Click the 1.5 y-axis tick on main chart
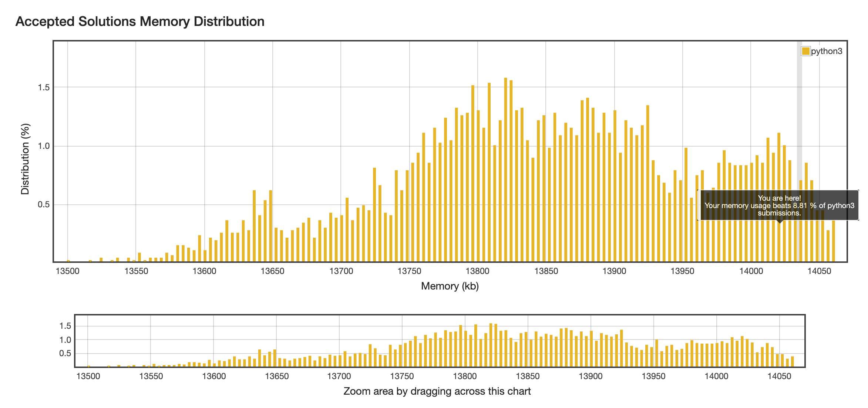Viewport: 868px width, 408px height. click(x=43, y=87)
